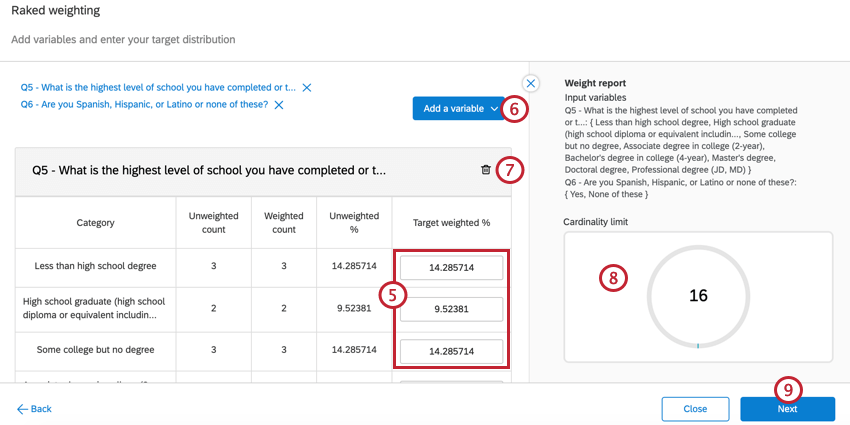The width and height of the screenshot is (850, 425).
Task: Remove the Q6 variable tag
Action: tap(279, 105)
